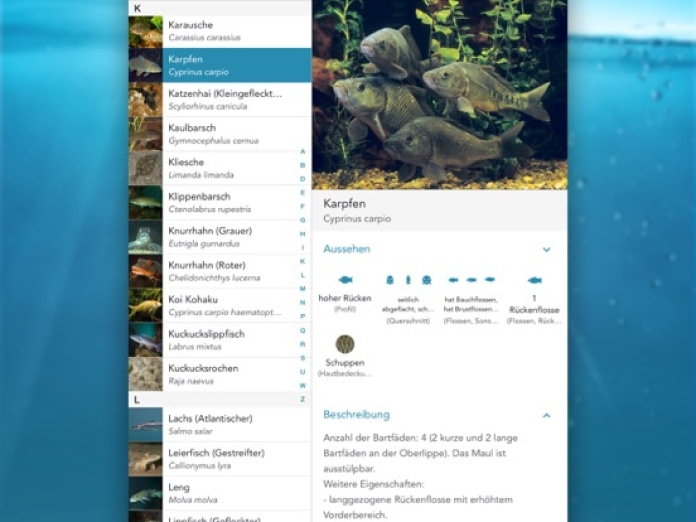Jump to letter D in index
The image size is (696, 522).
[303, 179]
